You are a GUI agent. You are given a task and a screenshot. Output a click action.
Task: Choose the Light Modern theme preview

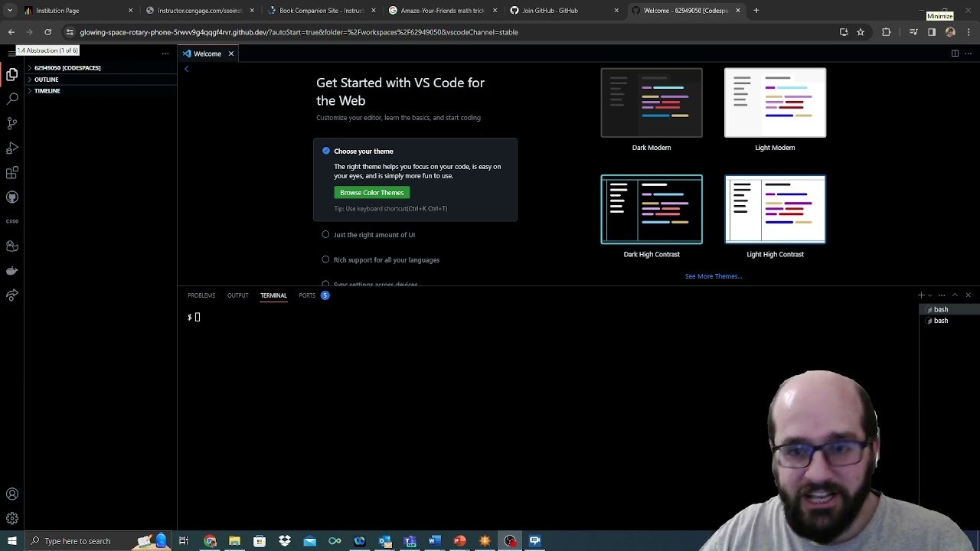[x=775, y=103]
